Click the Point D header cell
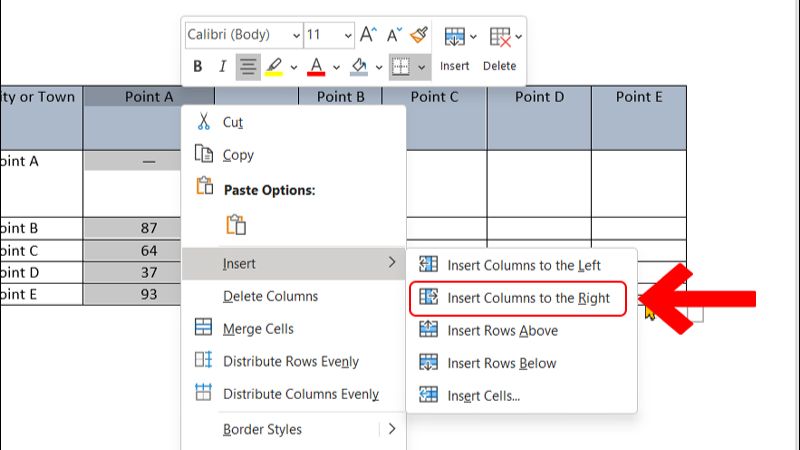Image resolution: width=800 pixels, height=450 pixels. point(540,97)
